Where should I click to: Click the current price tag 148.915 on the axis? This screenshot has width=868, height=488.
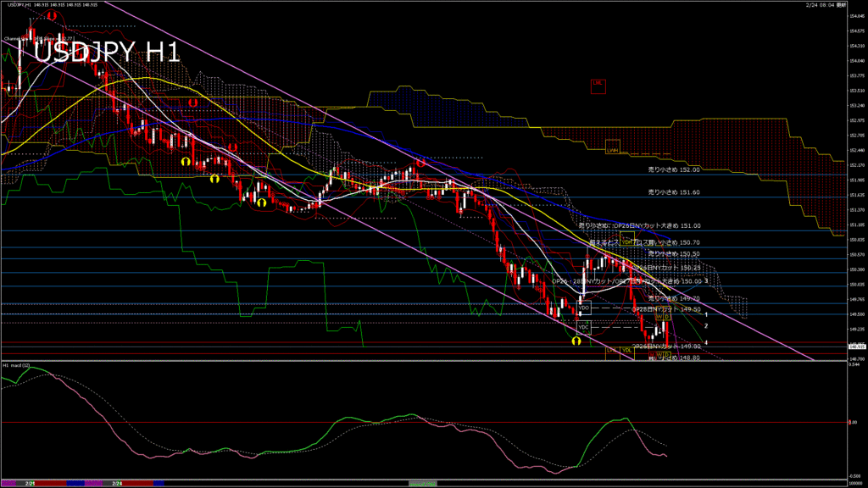tap(855, 347)
